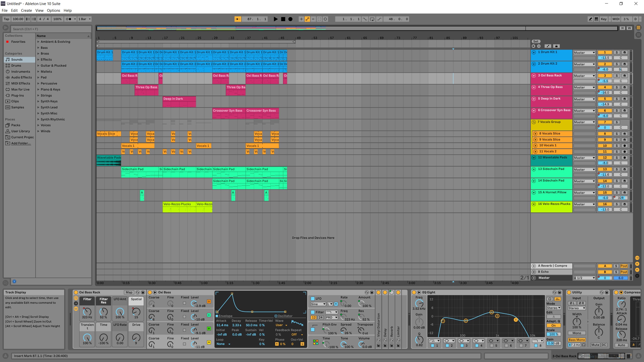
Task: Click the MIDI Arrangement Overdub plus button
Action: coord(301,19)
